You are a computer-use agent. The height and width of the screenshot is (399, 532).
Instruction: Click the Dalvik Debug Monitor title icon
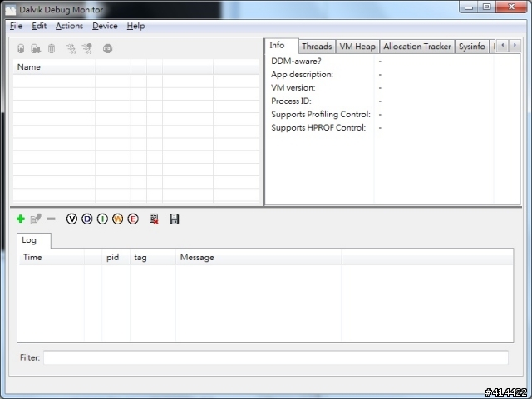tap(11, 10)
